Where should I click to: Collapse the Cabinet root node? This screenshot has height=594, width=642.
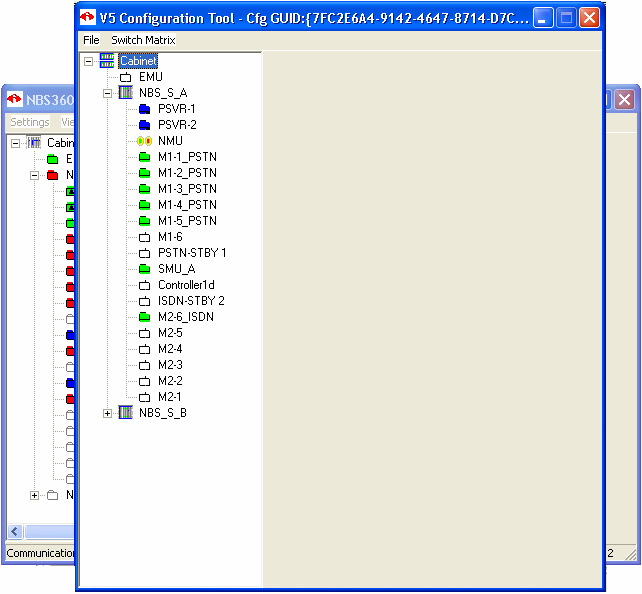[x=88, y=61]
